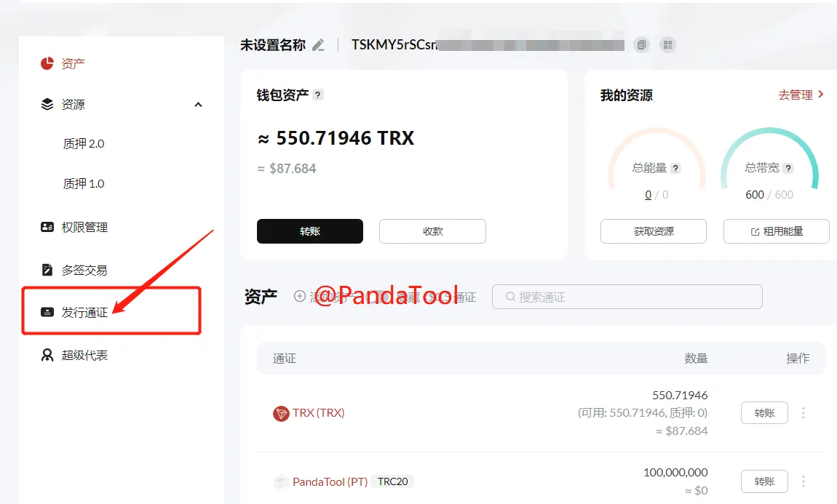Viewport: 837px width, 504px height.
Task: Click the 租用能量 button
Action: click(776, 231)
